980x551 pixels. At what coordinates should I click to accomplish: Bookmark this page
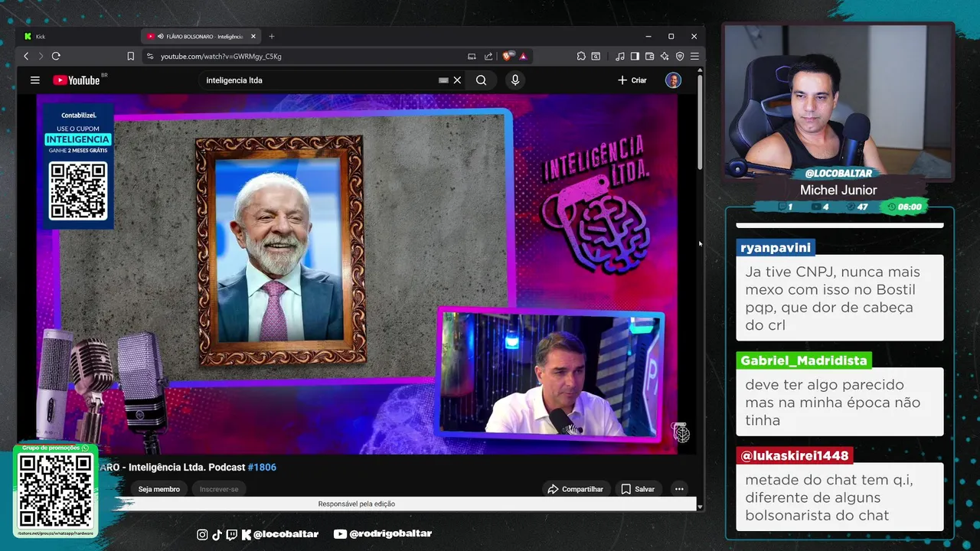click(x=130, y=56)
